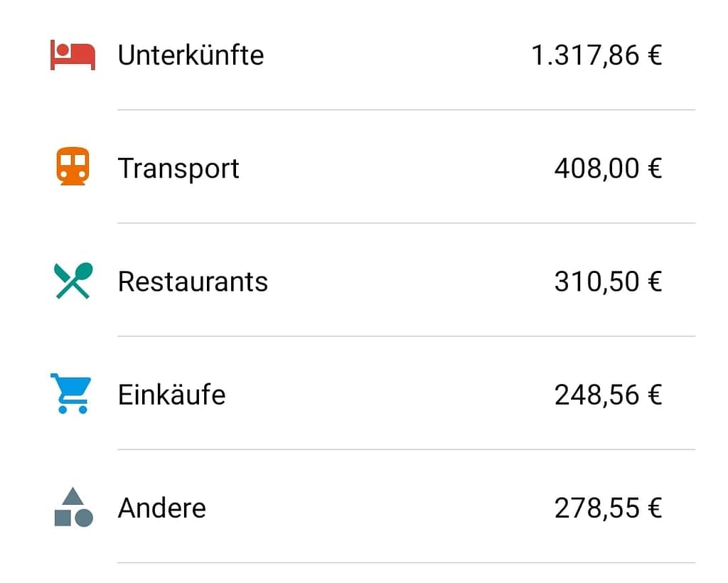
Task: Select the Restaurants category label
Action: pos(193,282)
